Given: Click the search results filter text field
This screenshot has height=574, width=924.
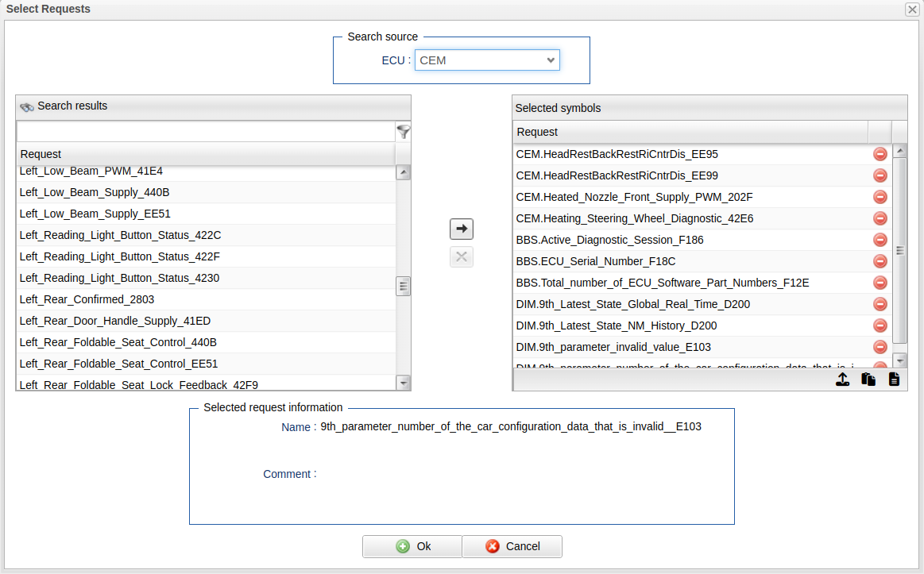Looking at the screenshot, I should [205, 132].
